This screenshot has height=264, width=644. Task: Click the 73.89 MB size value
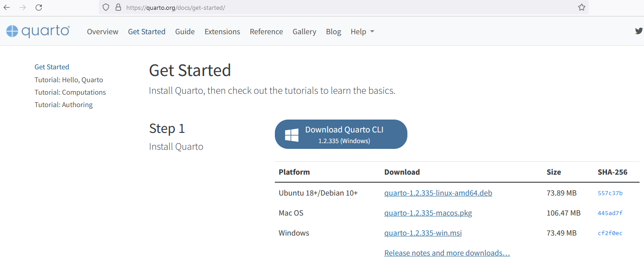click(562, 193)
